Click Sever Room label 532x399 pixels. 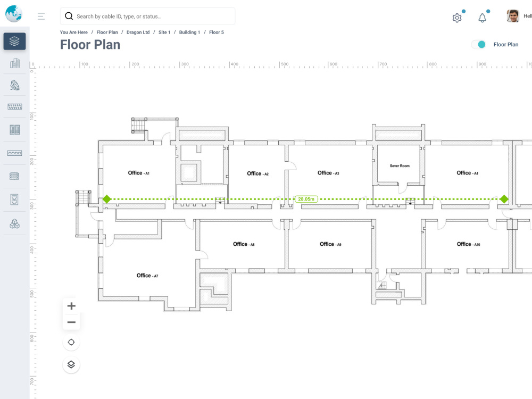(400, 166)
